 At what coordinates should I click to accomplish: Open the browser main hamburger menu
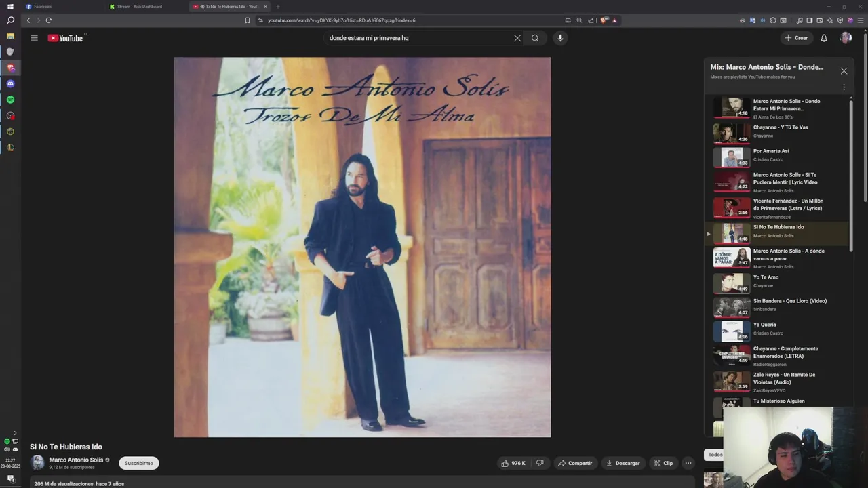coord(861,20)
